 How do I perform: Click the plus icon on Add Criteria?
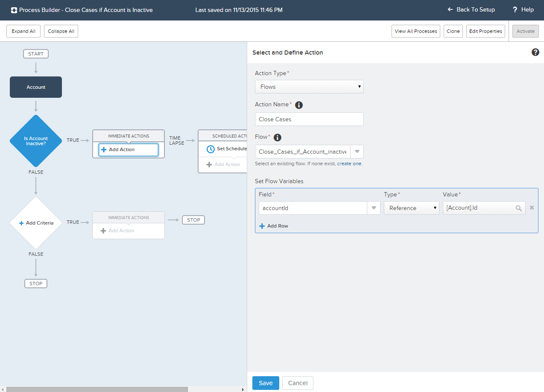pyautogui.click(x=21, y=223)
